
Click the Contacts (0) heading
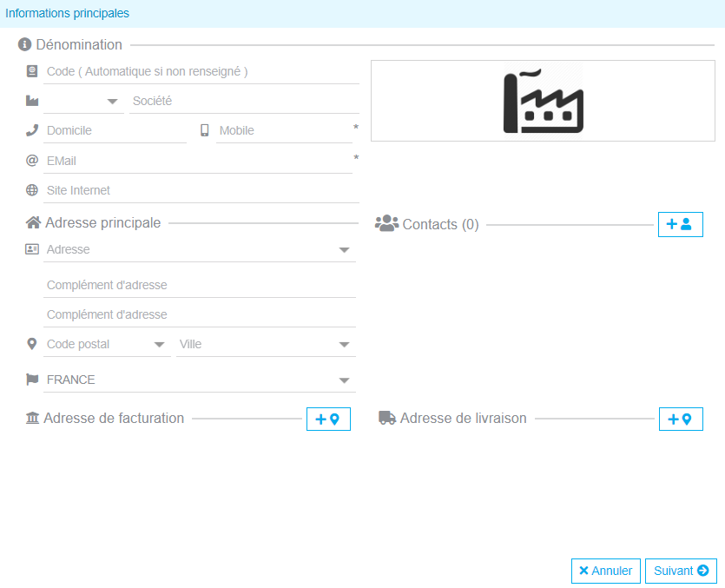tap(440, 224)
